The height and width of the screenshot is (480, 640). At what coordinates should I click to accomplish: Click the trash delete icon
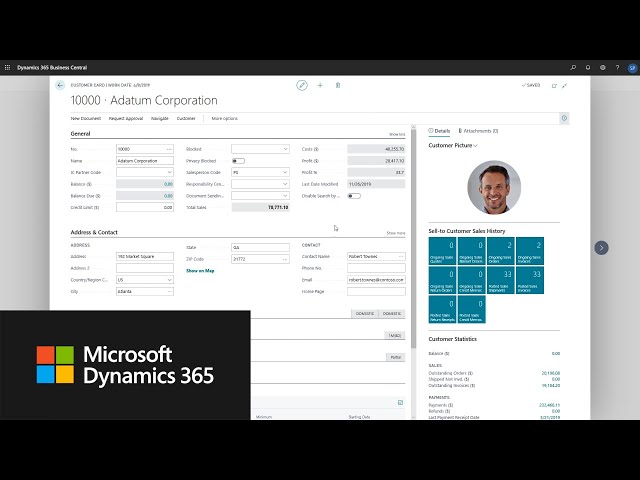click(337, 86)
